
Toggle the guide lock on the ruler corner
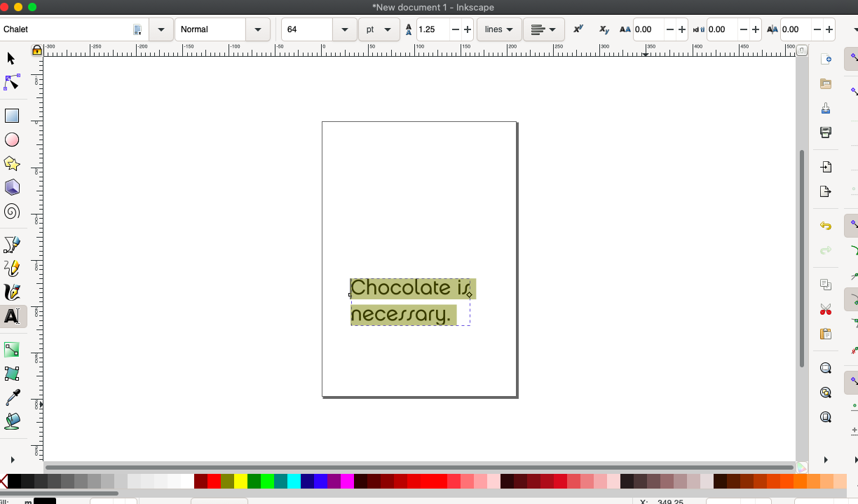36,50
